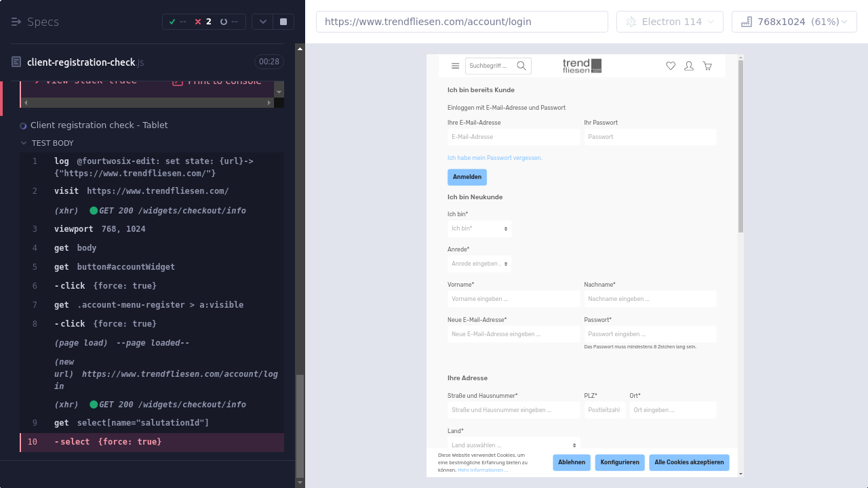
Task: Click the hamburger menu on the website
Action: point(455,66)
